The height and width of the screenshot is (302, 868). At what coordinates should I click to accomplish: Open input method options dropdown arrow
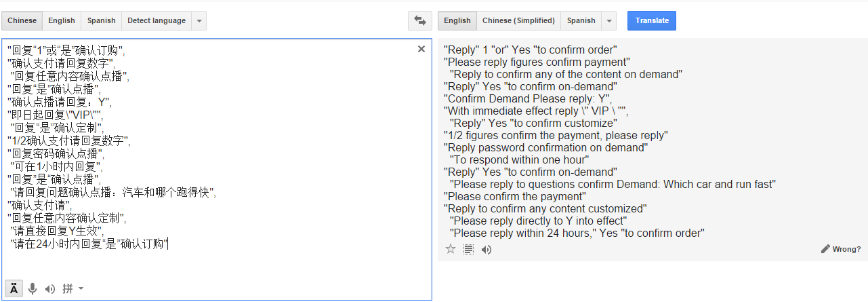(81, 288)
